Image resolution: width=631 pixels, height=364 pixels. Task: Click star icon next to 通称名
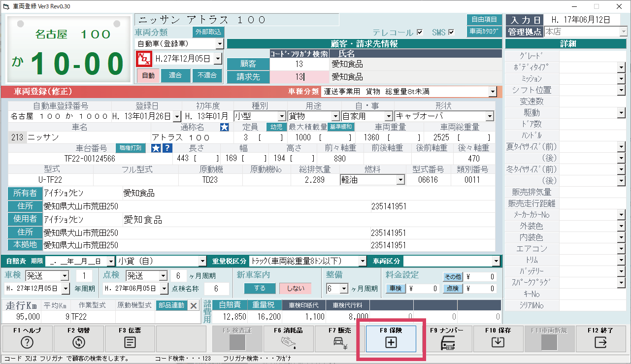pyautogui.click(x=224, y=127)
